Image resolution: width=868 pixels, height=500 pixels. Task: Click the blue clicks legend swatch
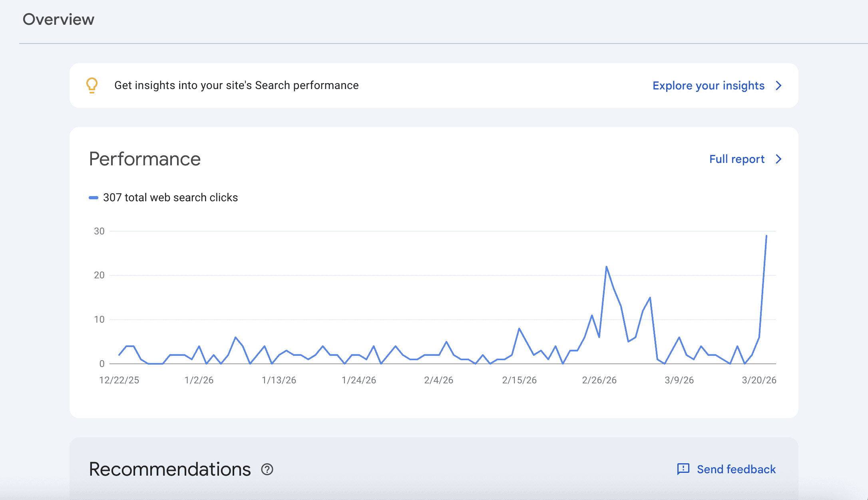(93, 198)
